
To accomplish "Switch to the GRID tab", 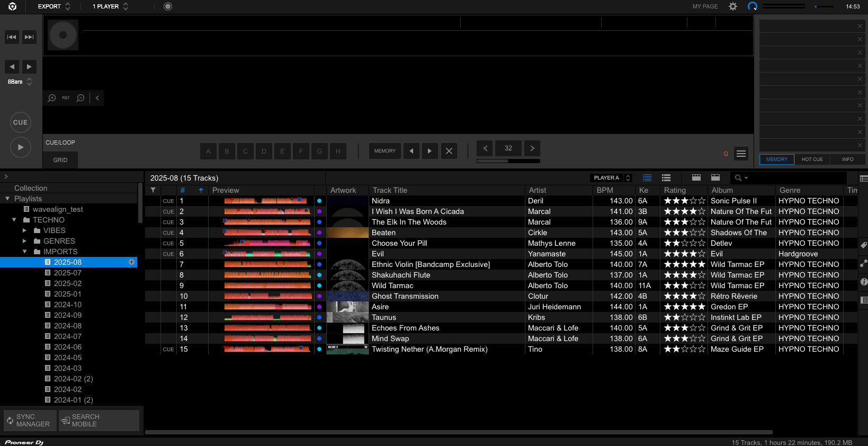I will click(60, 160).
